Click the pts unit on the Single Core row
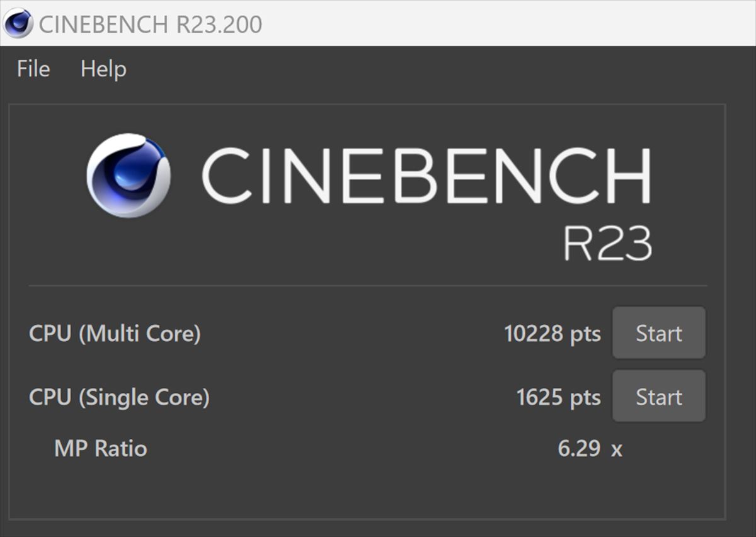 pos(585,399)
